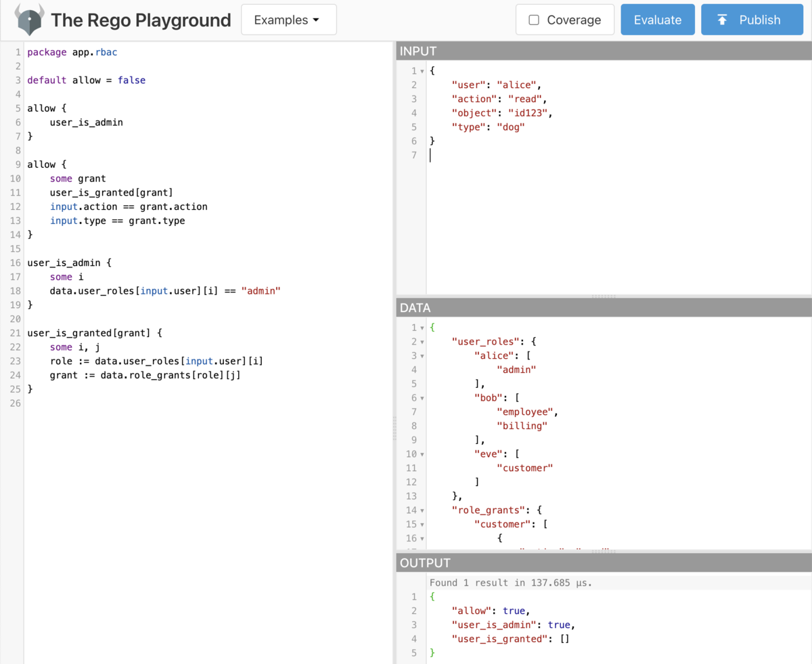Click the divider between INPUT and DATA panels

(x=604, y=296)
